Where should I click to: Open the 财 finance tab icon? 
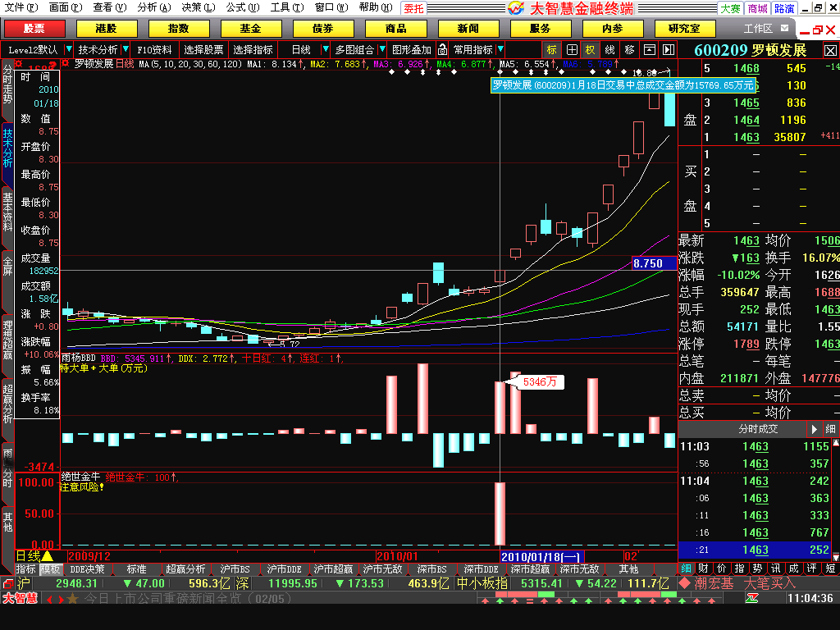click(x=703, y=568)
